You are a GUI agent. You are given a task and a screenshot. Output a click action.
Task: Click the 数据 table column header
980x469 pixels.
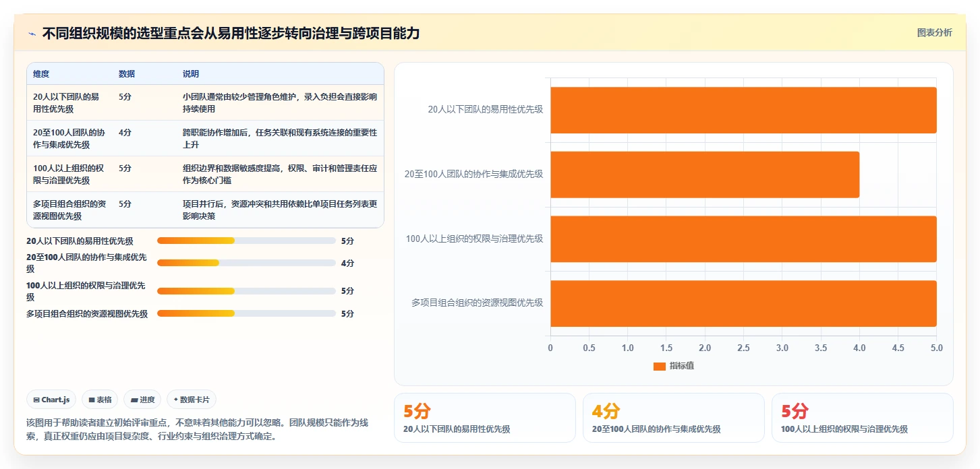point(127,74)
